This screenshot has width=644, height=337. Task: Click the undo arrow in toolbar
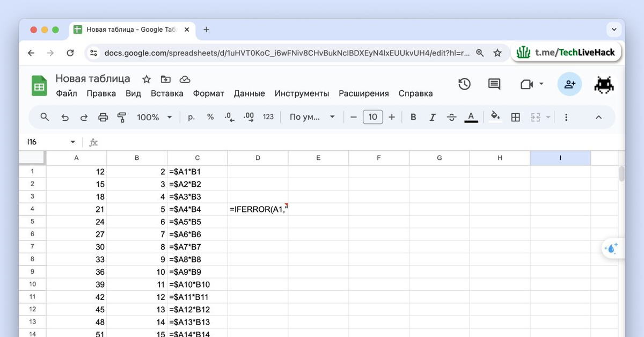coord(65,117)
